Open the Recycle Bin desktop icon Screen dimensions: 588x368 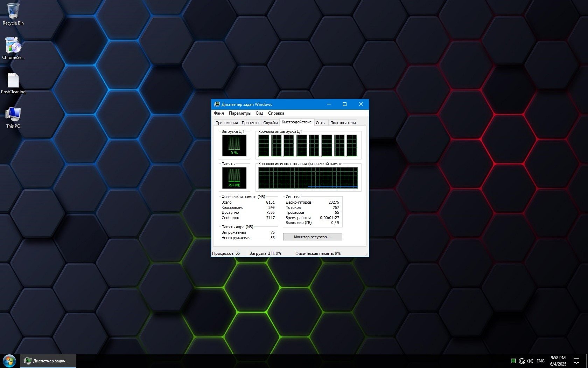click(13, 14)
